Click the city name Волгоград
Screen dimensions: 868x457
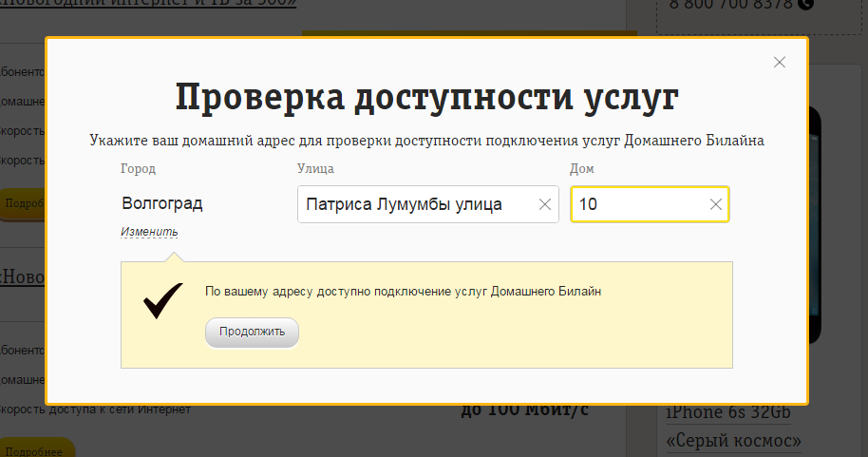(x=162, y=203)
